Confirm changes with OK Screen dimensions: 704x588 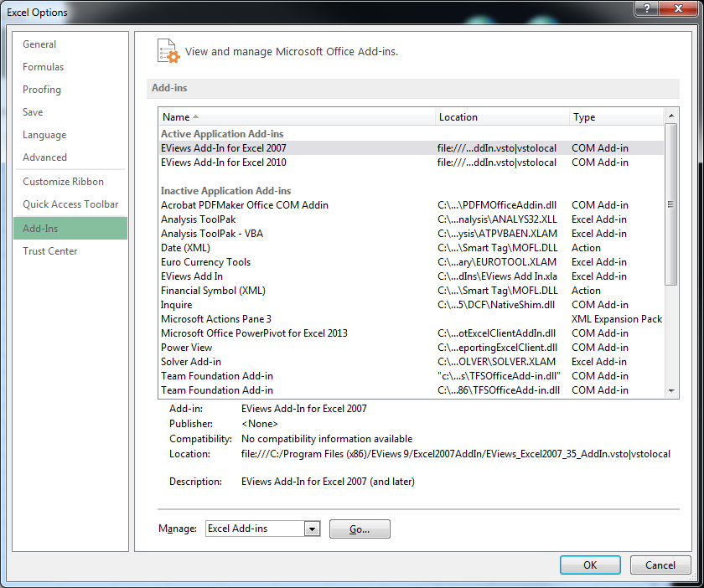point(590,565)
